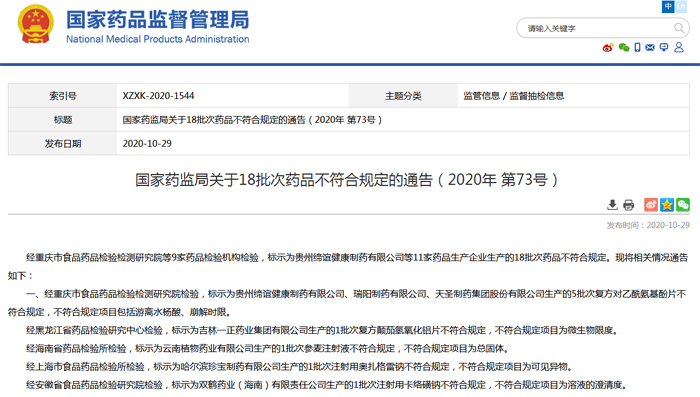Open the green WeChat icon in the header

[624, 47]
